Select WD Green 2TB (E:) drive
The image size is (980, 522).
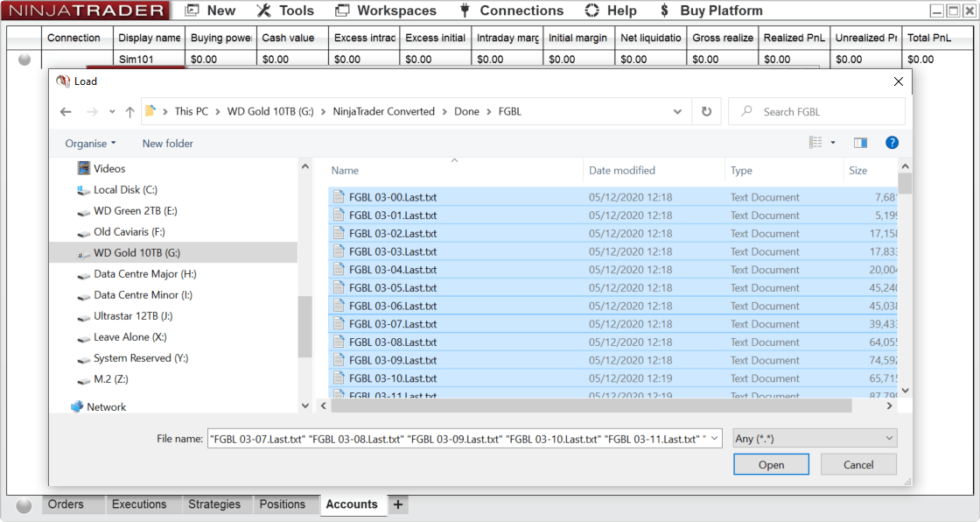click(127, 211)
